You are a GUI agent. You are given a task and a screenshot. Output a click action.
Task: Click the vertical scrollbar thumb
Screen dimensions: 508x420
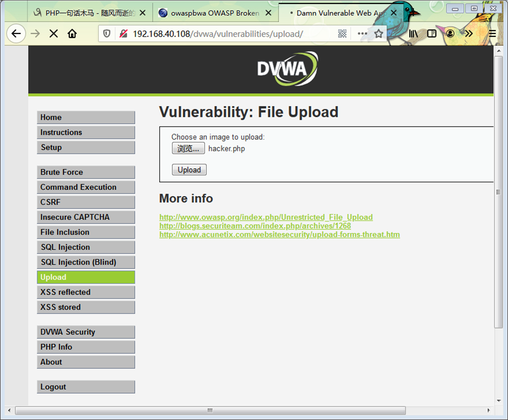[x=498, y=192]
